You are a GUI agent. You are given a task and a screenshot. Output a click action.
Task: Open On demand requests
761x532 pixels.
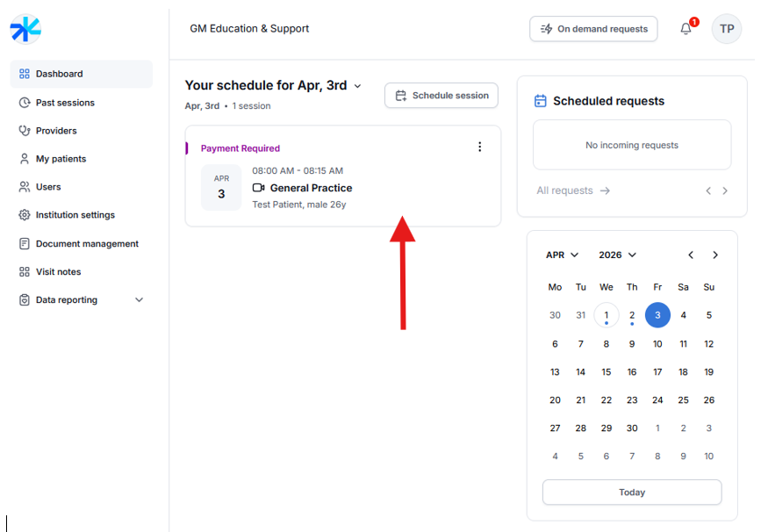pyautogui.click(x=593, y=29)
